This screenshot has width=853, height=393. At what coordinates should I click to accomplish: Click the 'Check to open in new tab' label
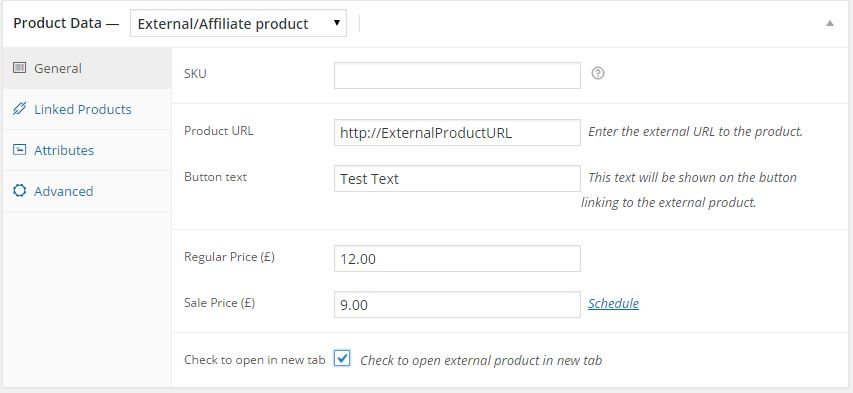pos(255,360)
